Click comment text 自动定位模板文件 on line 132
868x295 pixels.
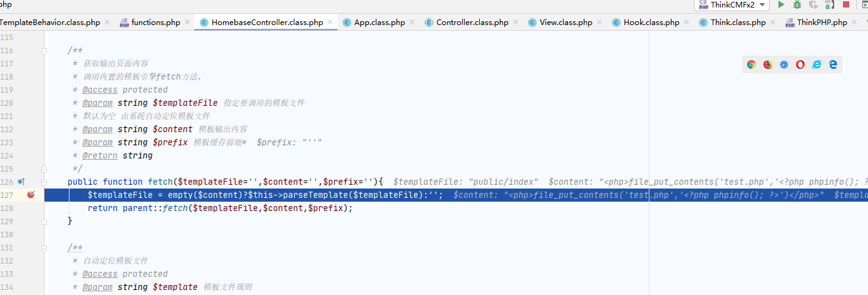pyautogui.click(x=115, y=261)
